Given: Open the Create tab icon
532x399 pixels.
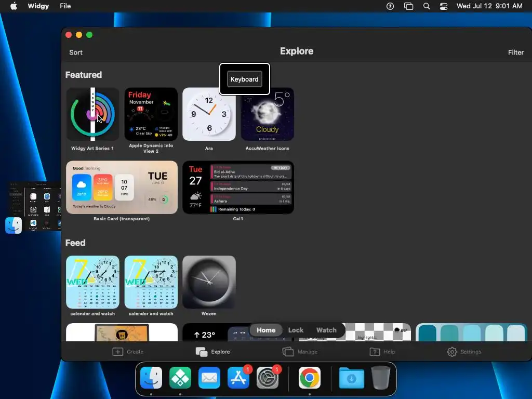Looking at the screenshot, I should (118, 352).
